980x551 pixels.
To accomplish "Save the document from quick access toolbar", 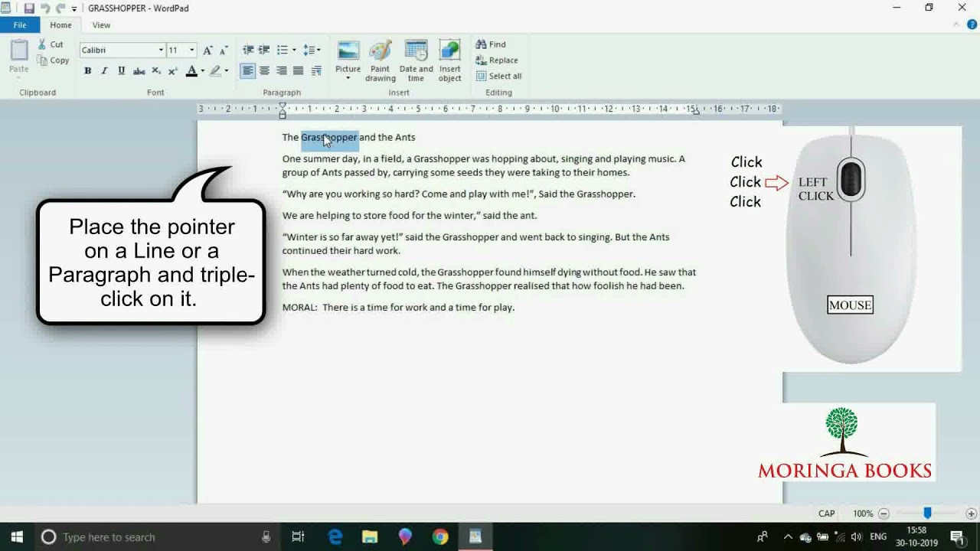I will pyautogui.click(x=29, y=8).
